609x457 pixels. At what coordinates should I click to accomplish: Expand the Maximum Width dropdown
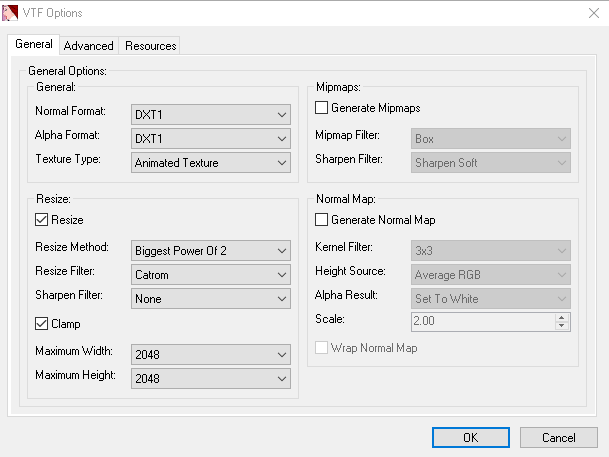[211, 354]
